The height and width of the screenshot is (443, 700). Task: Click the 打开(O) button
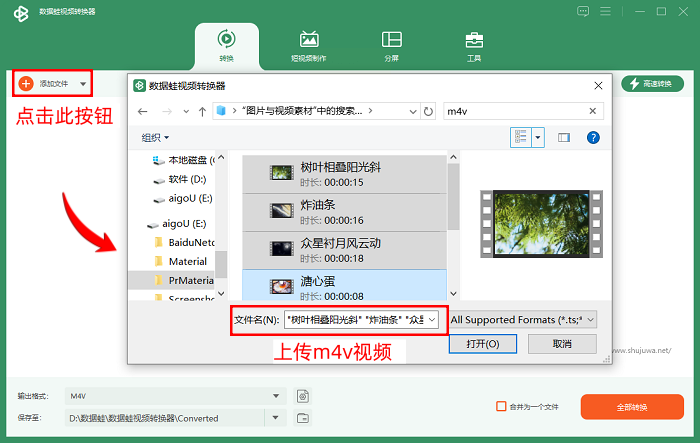(483, 344)
